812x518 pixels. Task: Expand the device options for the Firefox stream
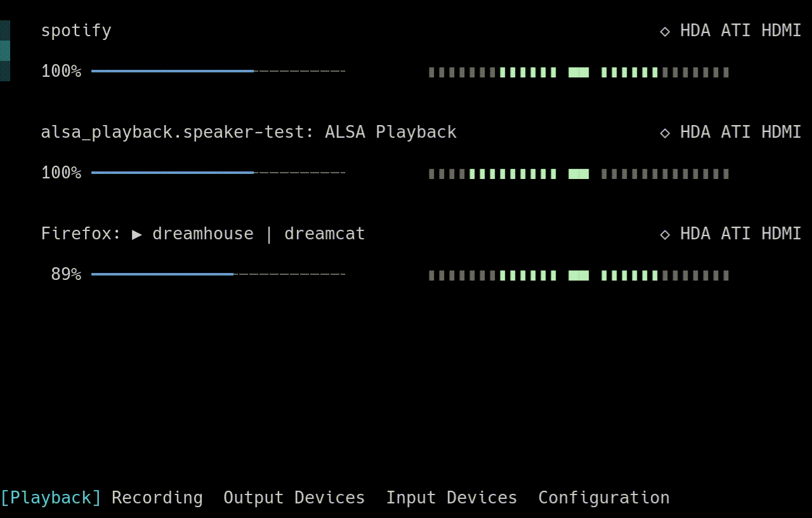[x=665, y=234]
